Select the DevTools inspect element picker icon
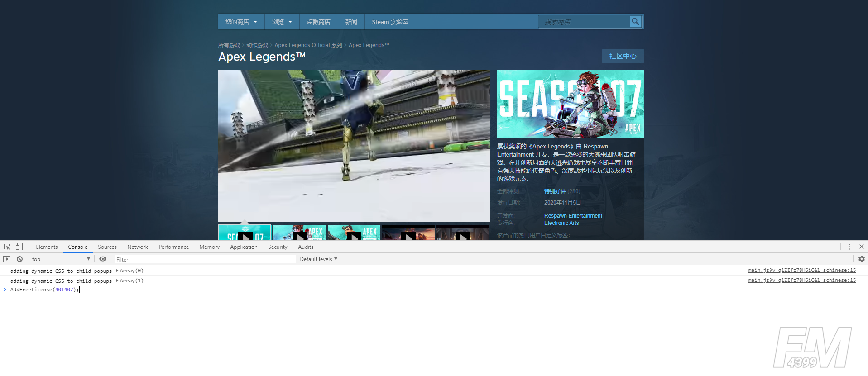This screenshot has height=376, width=868. pyautogui.click(x=7, y=247)
